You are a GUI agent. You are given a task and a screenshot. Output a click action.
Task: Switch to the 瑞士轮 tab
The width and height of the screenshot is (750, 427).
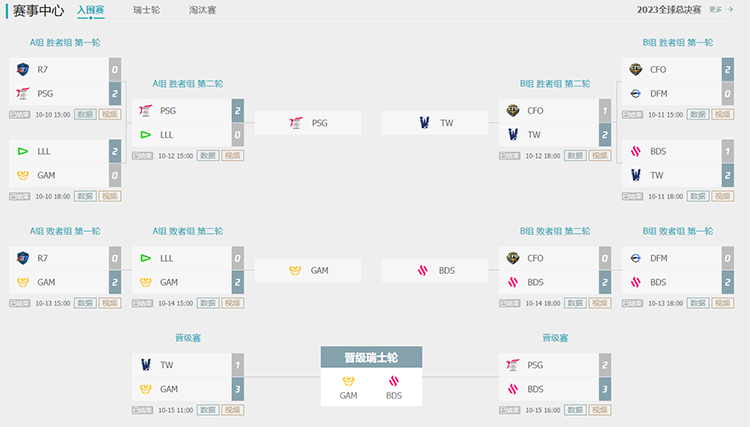146,10
